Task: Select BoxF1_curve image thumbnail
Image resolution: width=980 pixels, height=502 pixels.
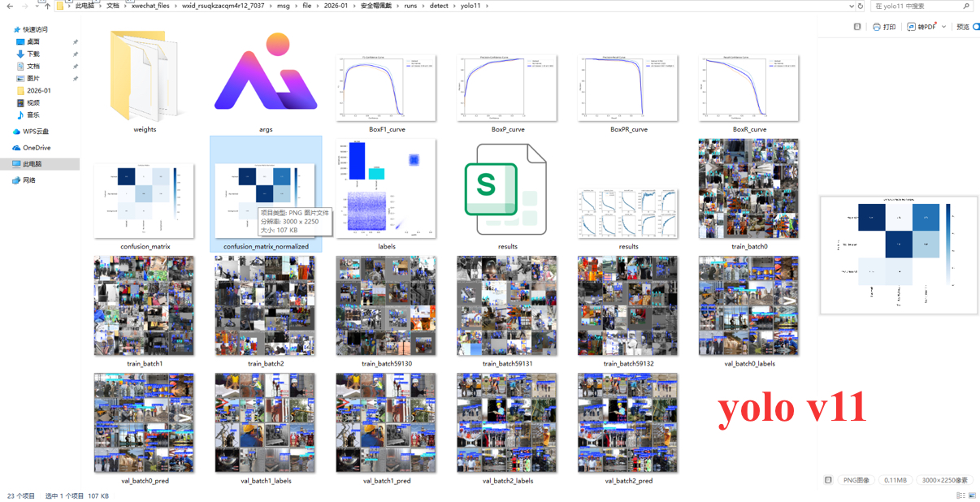Action: [x=386, y=89]
